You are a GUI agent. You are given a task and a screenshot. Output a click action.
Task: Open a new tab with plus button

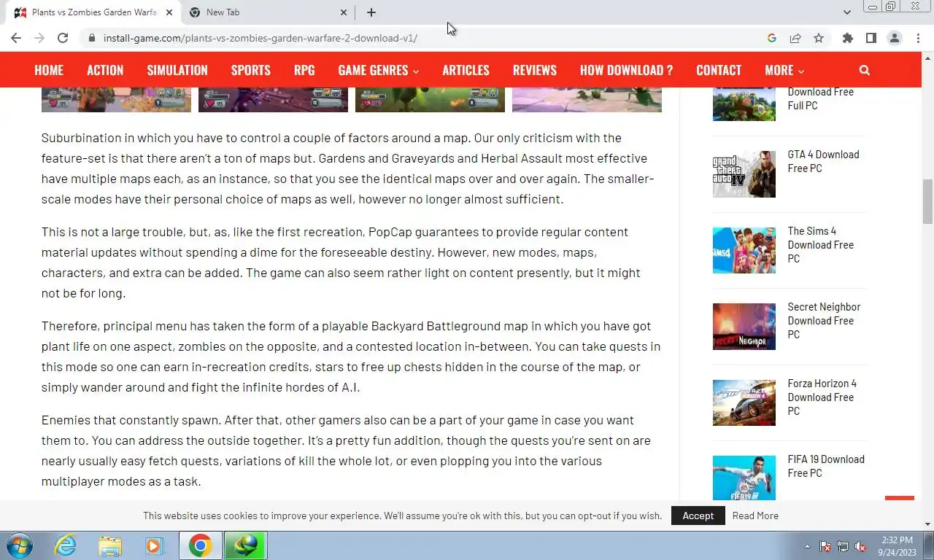click(x=371, y=12)
